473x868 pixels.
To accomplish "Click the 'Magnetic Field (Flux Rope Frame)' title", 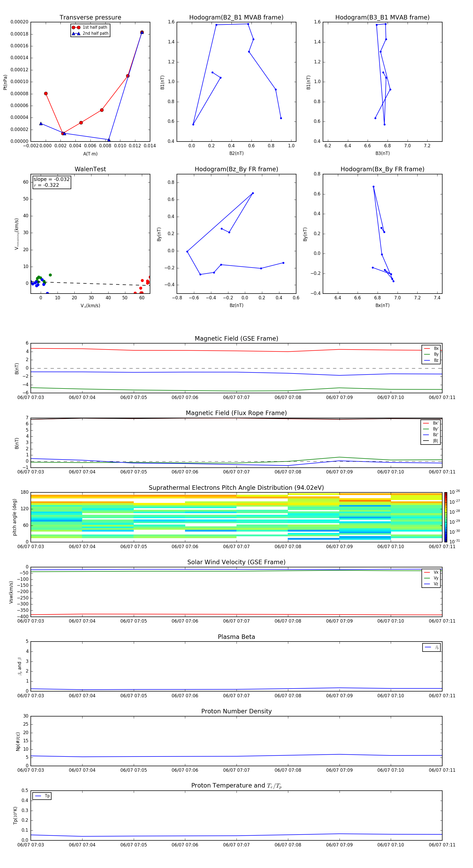I will pos(236,413).
